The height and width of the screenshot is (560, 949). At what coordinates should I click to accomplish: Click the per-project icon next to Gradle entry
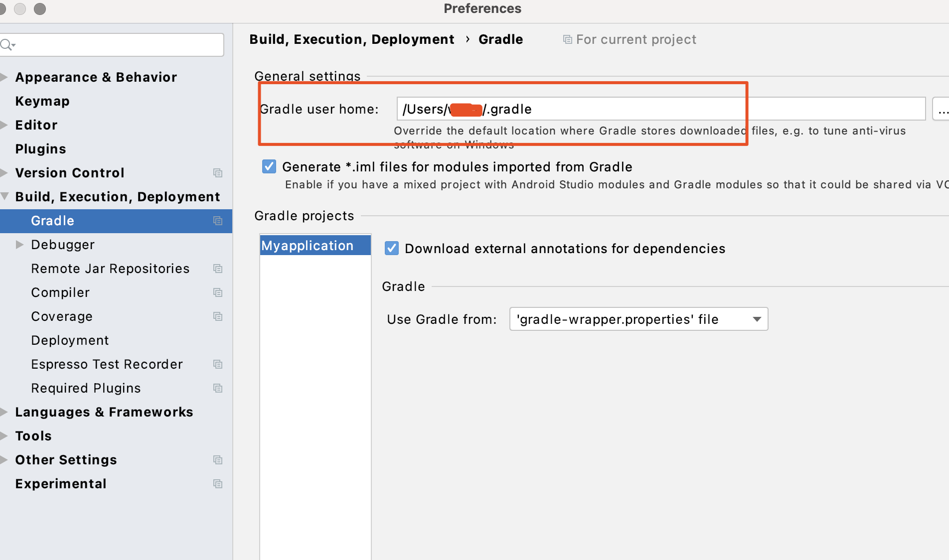pos(218,221)
